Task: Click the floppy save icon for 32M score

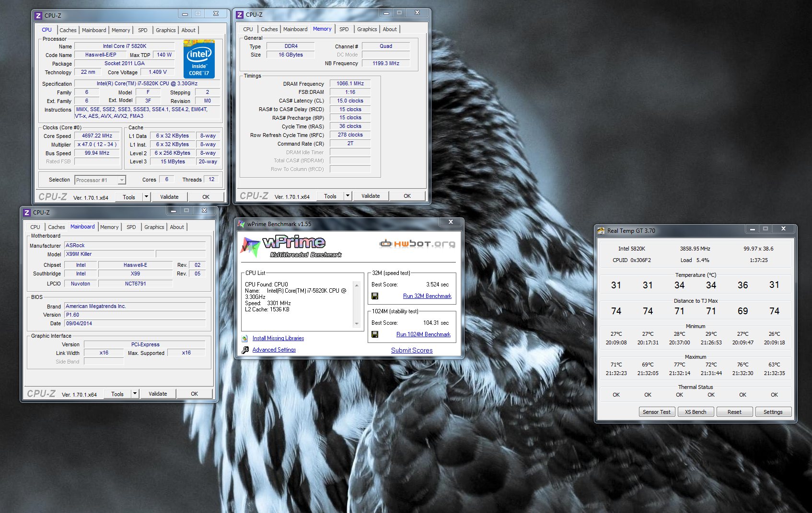Action: point(375,296)
